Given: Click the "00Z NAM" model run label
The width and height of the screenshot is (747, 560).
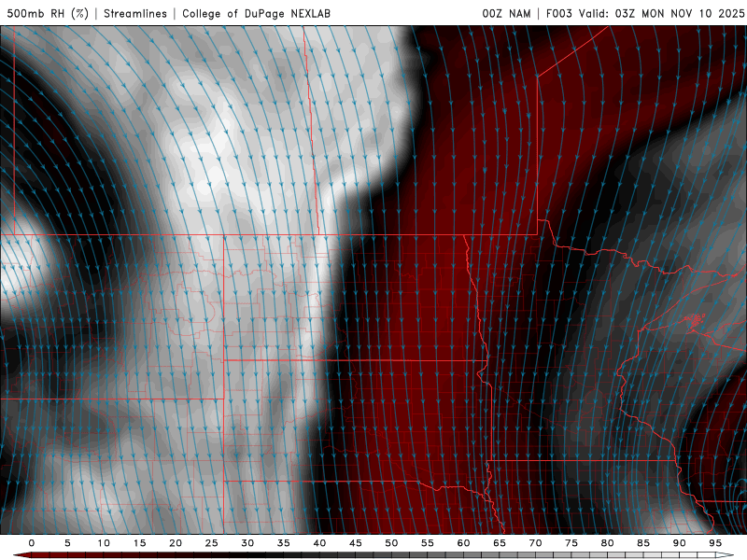Looking at the screenshot, I should tap(506, 13).
